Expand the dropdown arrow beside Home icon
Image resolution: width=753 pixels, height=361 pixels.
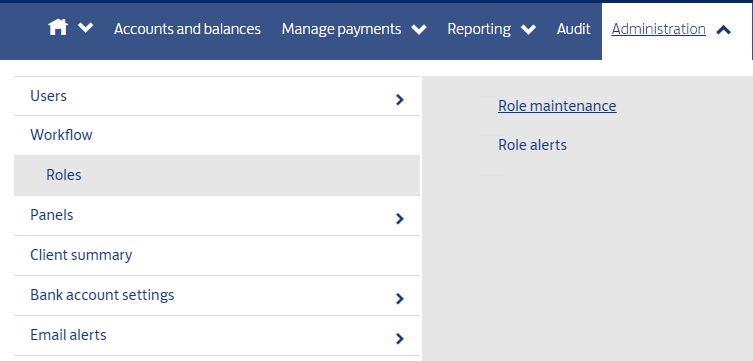tap(85, 28)
